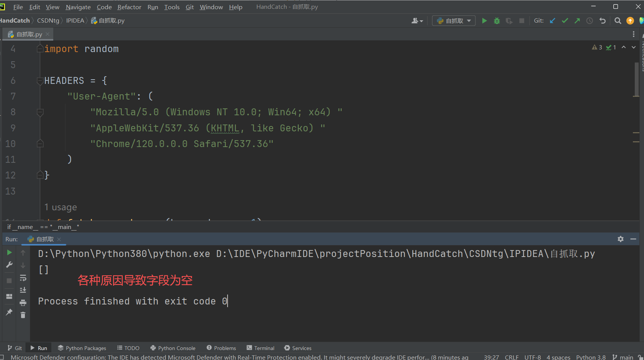Open Search Everywhere with the magnifier icon
This screenshot has width=644, height=360.
618,21
